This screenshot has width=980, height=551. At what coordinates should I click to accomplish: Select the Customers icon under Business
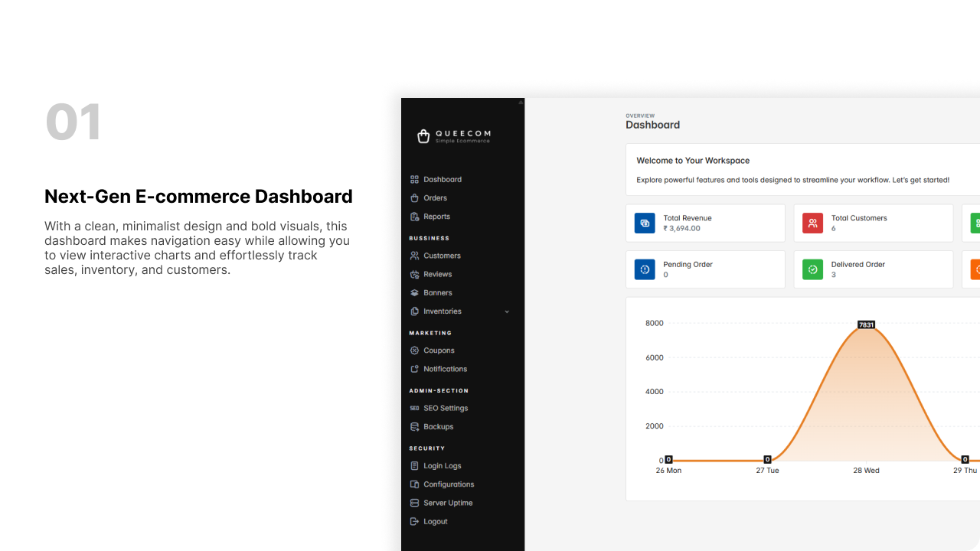click(414, 255)
